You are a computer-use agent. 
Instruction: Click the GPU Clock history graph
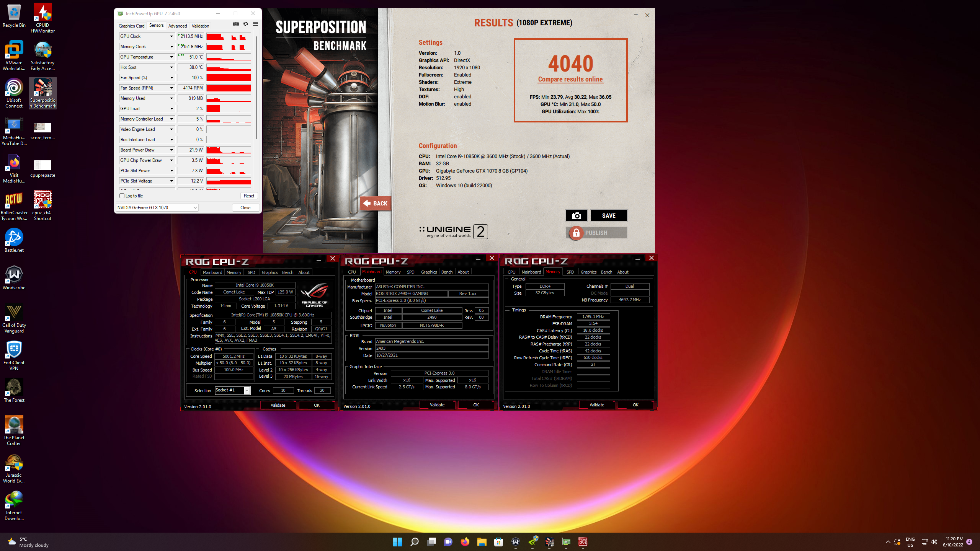tap(229, 36)
